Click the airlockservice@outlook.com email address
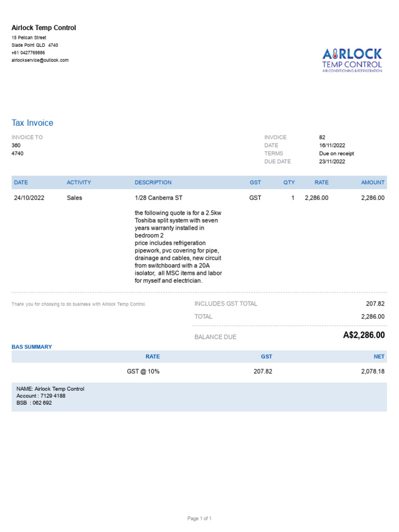 pyautogui.click(x=40, y=60)
